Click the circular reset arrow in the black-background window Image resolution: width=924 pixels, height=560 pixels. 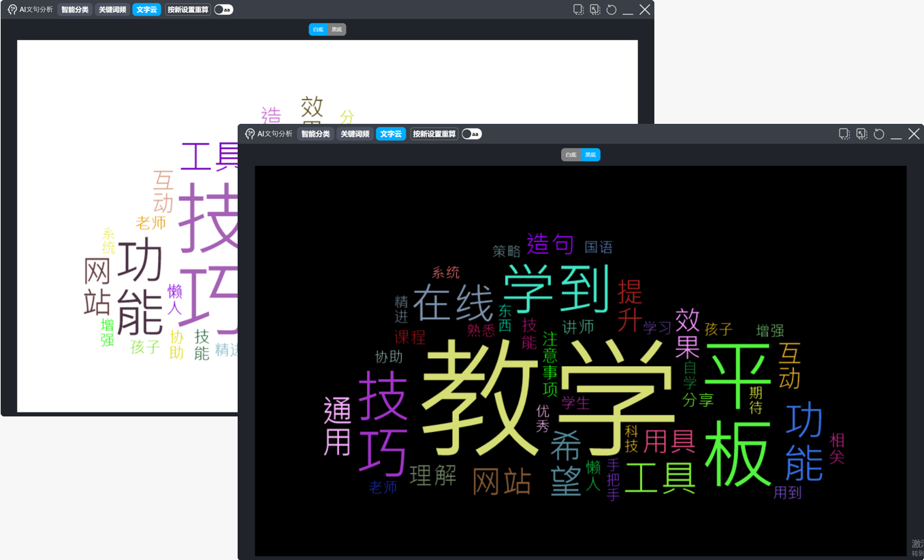(x=879, y=134)
